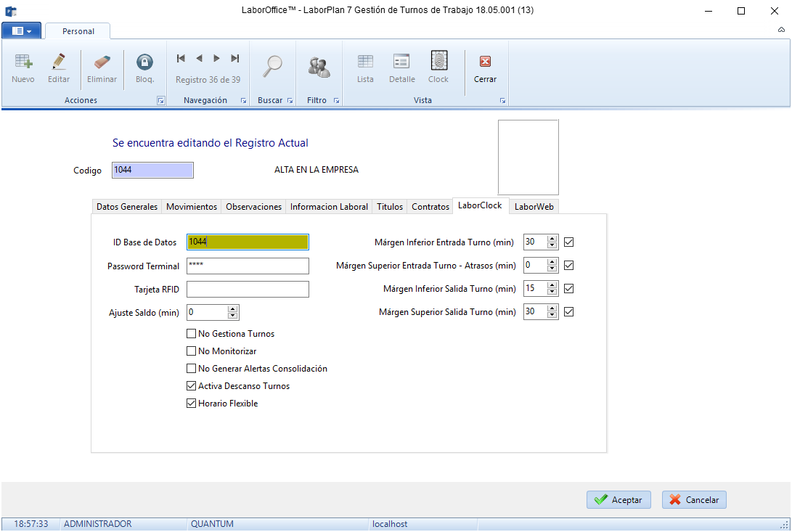792x532 pixels.
Task: Decrease Ajuste Saldo with down arrow
Action: click(x=232, y=316)
